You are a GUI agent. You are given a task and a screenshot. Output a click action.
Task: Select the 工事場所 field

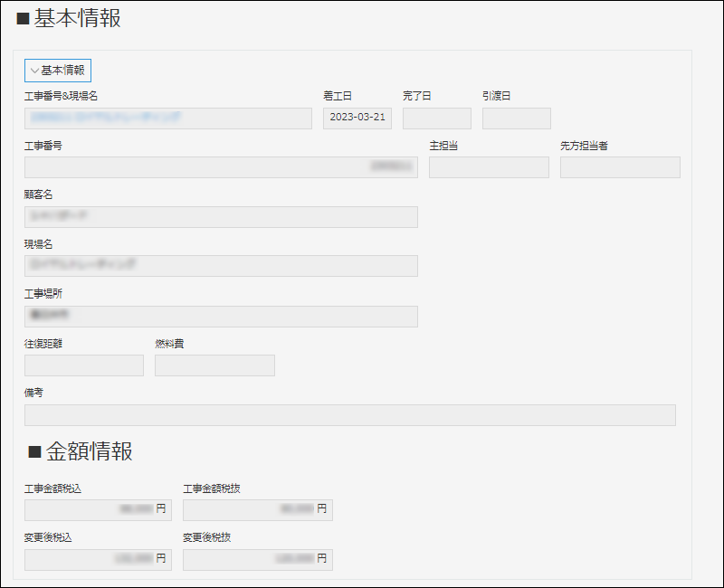coord(221,316)
